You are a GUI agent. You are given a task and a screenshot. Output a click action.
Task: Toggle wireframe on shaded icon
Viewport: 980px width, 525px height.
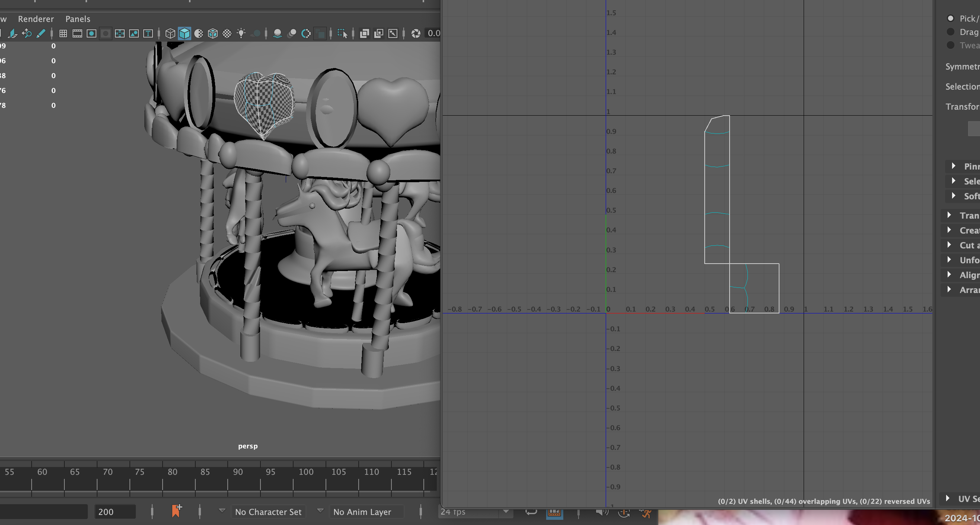point(213,33)
